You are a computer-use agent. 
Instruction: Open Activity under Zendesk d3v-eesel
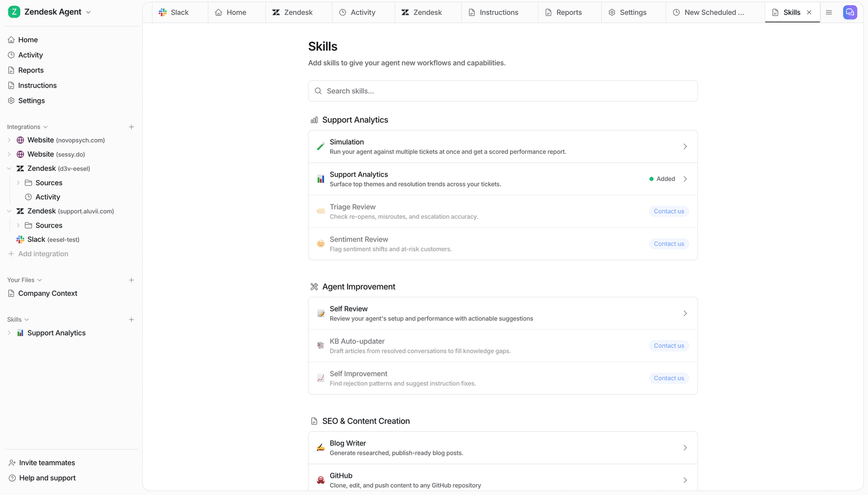tap(48, 197)
